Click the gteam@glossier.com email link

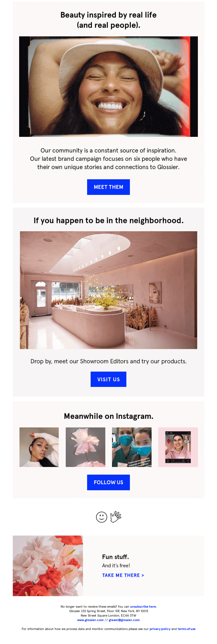(124, 620)
